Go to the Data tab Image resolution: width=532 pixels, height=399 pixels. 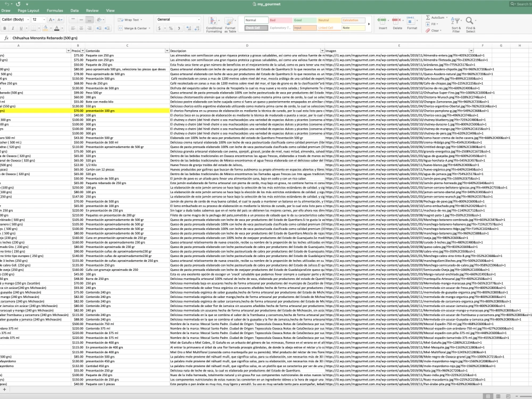[74, 11]
